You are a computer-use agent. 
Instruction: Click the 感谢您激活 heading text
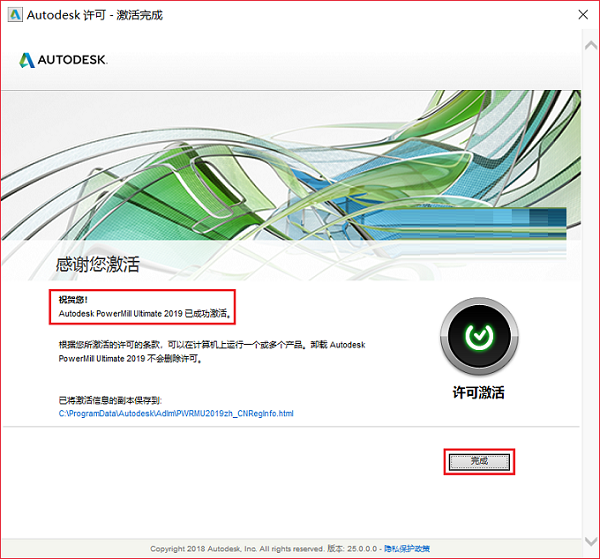tap(98, 264)
